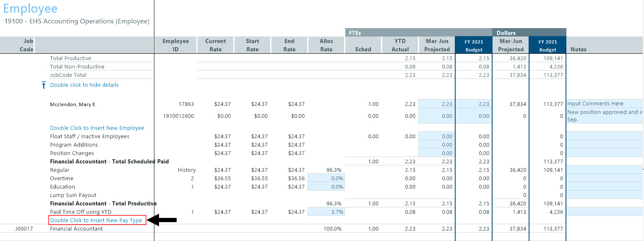Click Position Changes Mar-Jun Projected cell
644x241 pixels.
click(436, 153)
